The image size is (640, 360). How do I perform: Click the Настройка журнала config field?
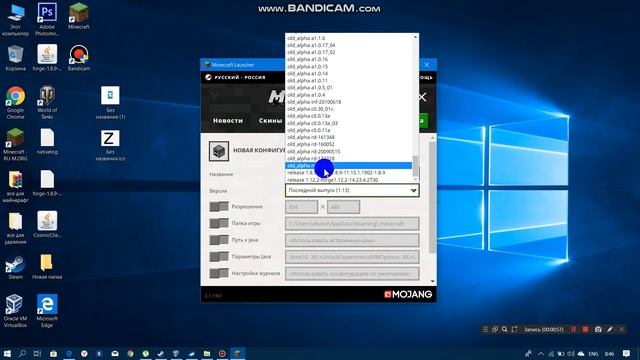click(352, 274)
